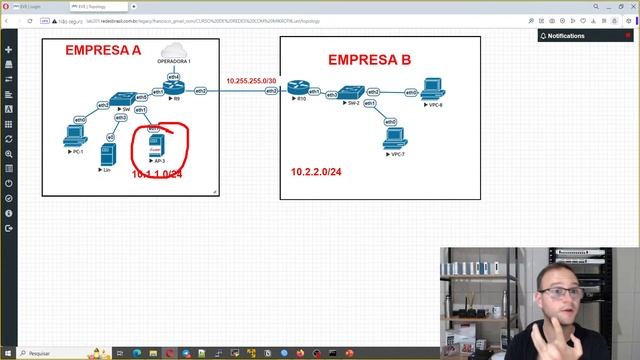Select the VPC-8 computer node
This screenshot has width=640, height=360.
(x=433, y=89)
